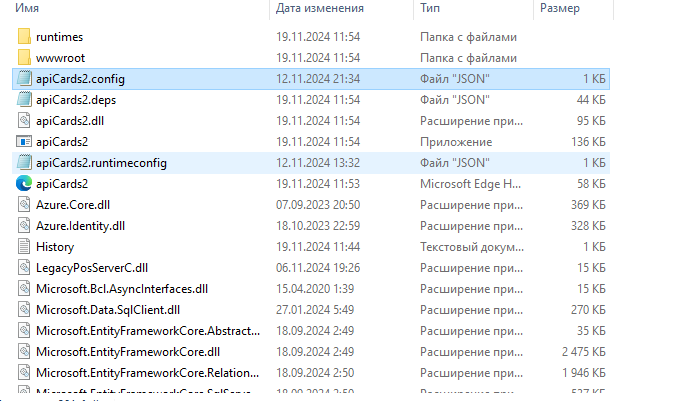Image resolution: width=675 pixels, height=401 pixels.
Task: Click the apiCards2.deps JSON file icon
Action: pos(24,99)
